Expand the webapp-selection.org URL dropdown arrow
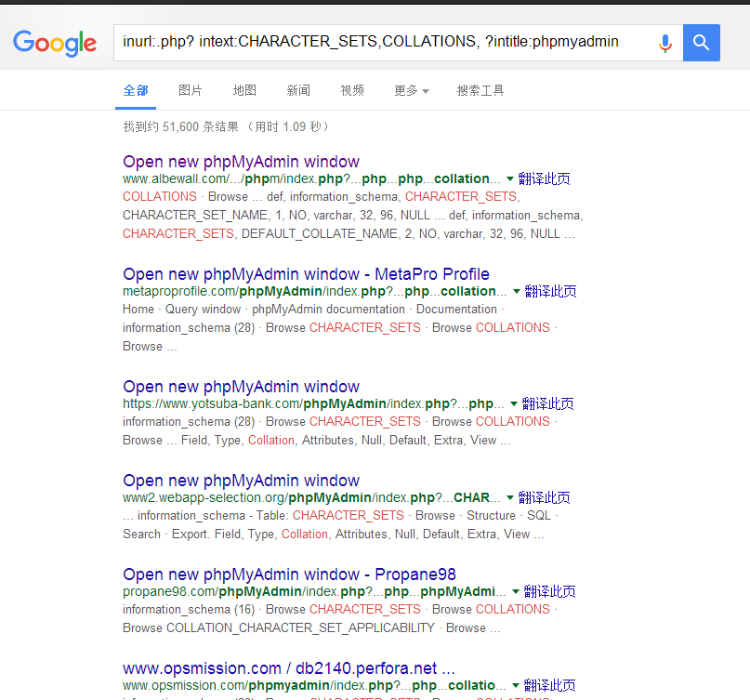Image resolution: width=750 pixels, height=700 pixels. [510, 497]
